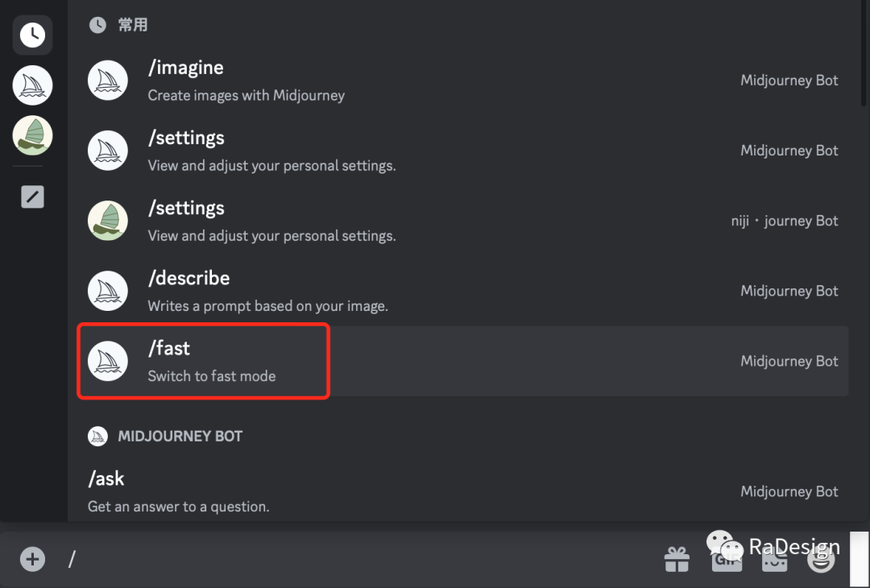The height and width of the screenshot is (588, 870).
Task: Click the sailboat avatar beside /imagine
Action: (x=108, y=81)
